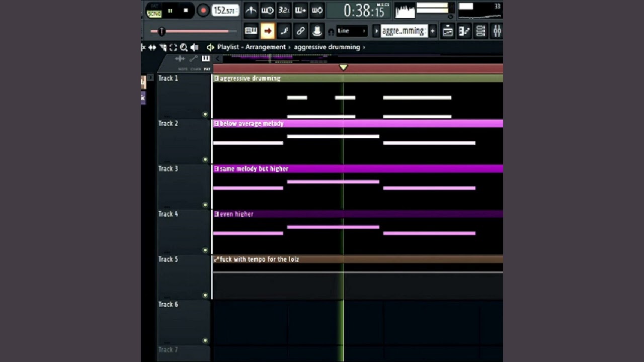Select the Track 6 header label
Viewport: 644px width, 362px height.
[168, 305]
